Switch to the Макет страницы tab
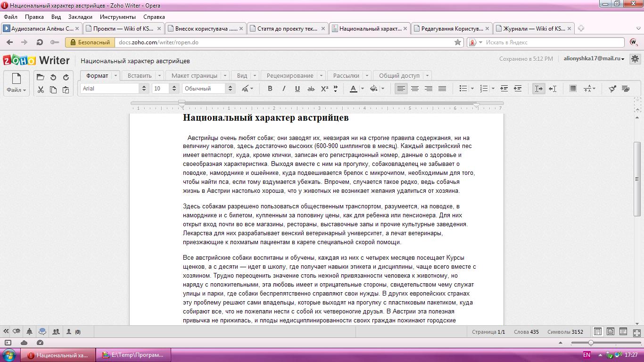The width and height of the screenshot is (644, 362). tap(194, 75)
